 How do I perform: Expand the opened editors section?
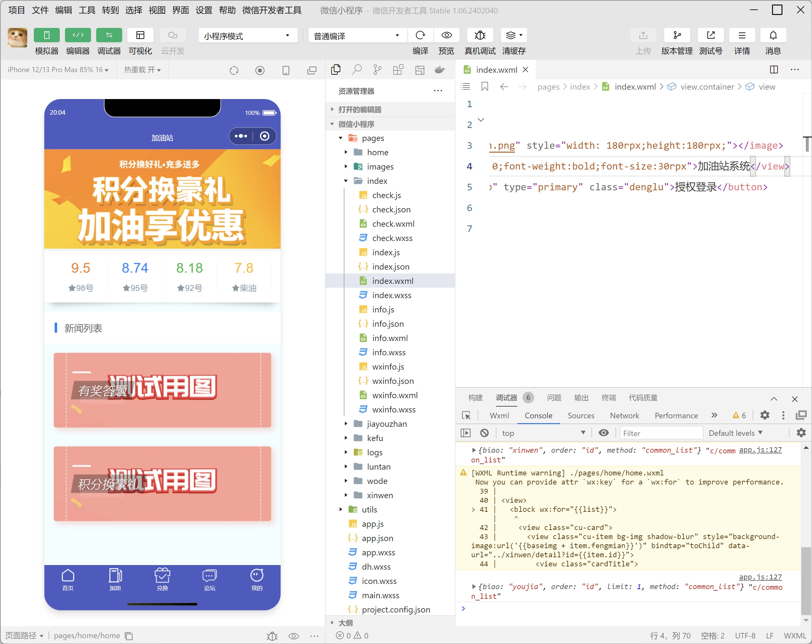tap(391, 109)
